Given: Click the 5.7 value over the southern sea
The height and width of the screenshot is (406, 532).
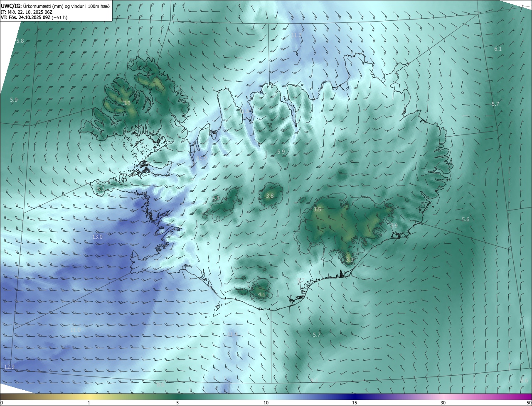Looking at the screenshot, I should tap(317, 335).
